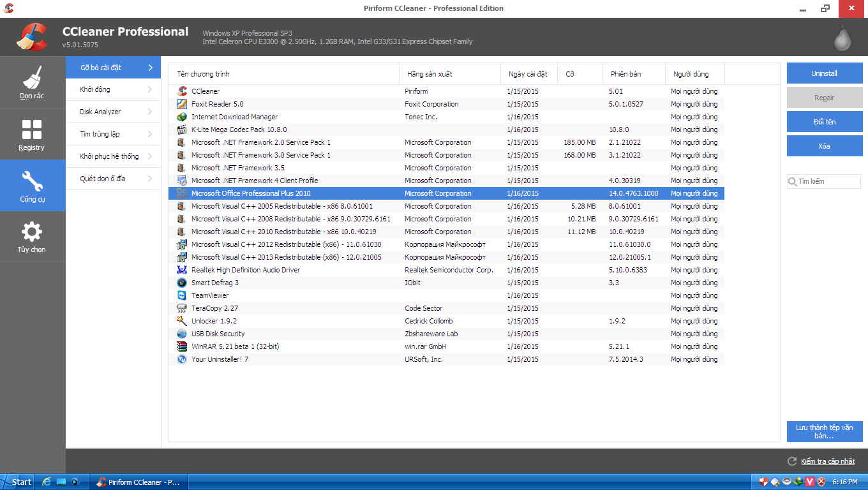The width and height of the screenshot is (868, 490).
Task: Click the Your Uninstaller! 7 icon
Action: click(x=182, y=359)
